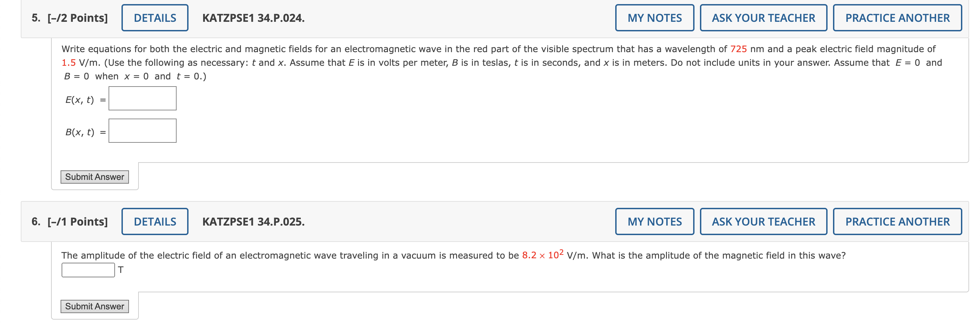This screenshot has width=980, height=323.
Task: Click the B(x, t) answer field
Action: [142, 130]
